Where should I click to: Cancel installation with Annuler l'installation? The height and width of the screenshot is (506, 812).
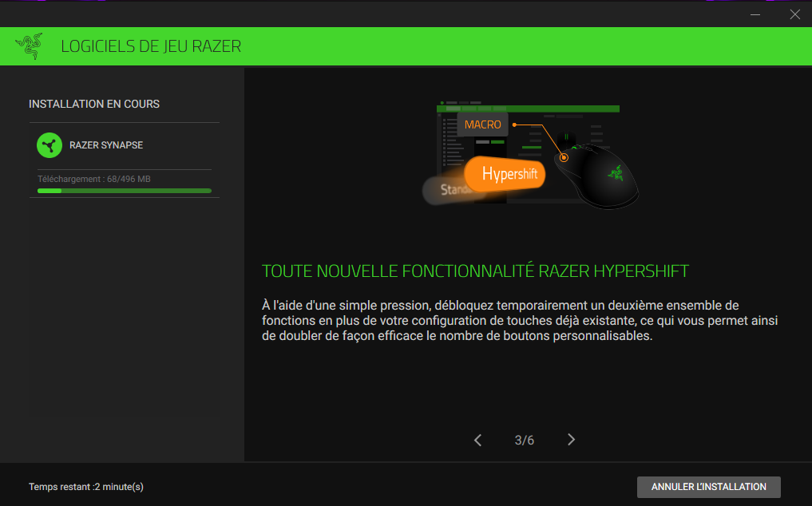click(x=708, y=487)
